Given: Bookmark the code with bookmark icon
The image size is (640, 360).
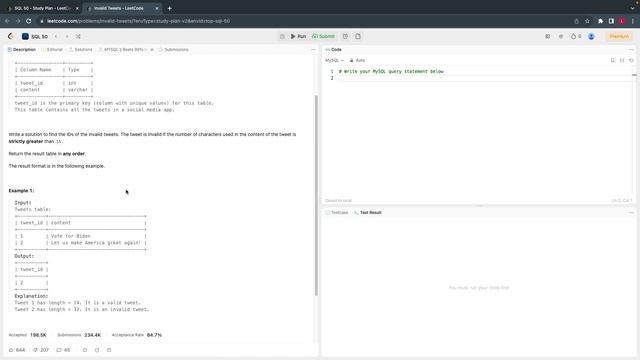Looking at the screenshot, I should pyautogui.click(x=612, y=60).
